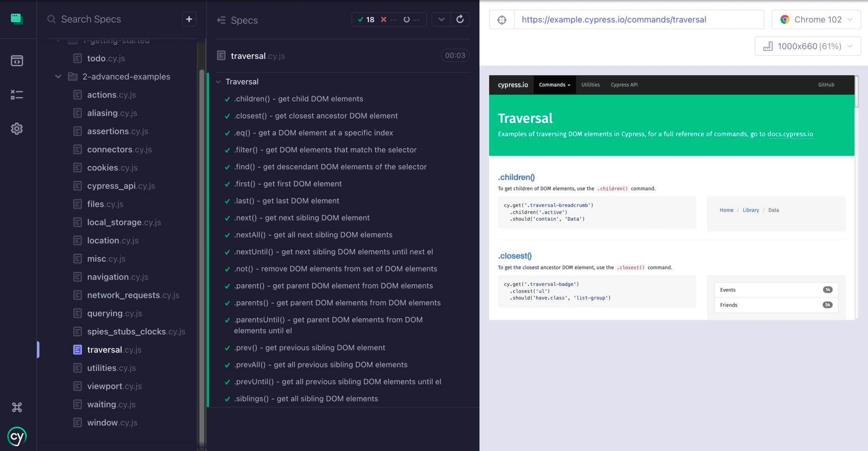Click checkmark of .siblings() test
This screenshot has height=451, width=868.
pyautogui.click(x=227, y=399)
